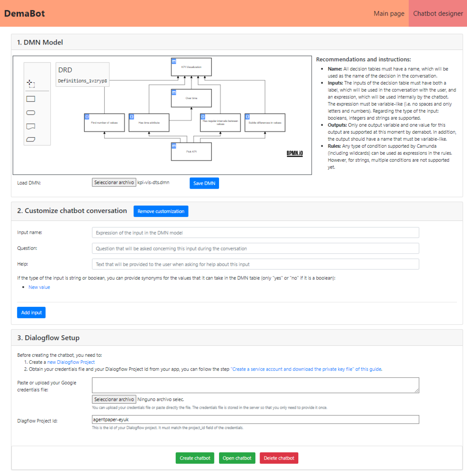The width and height of the screenshot is (467, 476).
Task: Select the input data oval tool in the palette
Action: pos(30,112)
